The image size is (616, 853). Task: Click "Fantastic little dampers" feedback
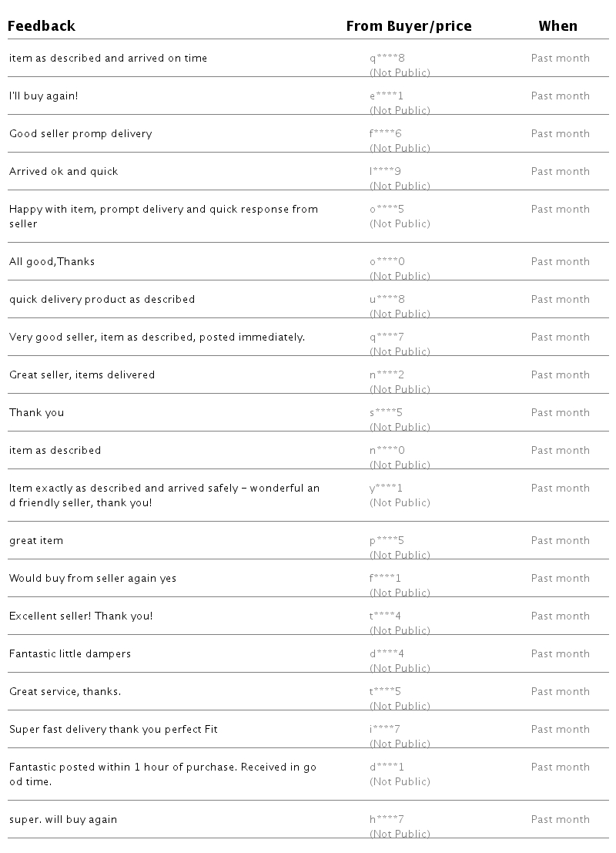click(x=70, y=653)
